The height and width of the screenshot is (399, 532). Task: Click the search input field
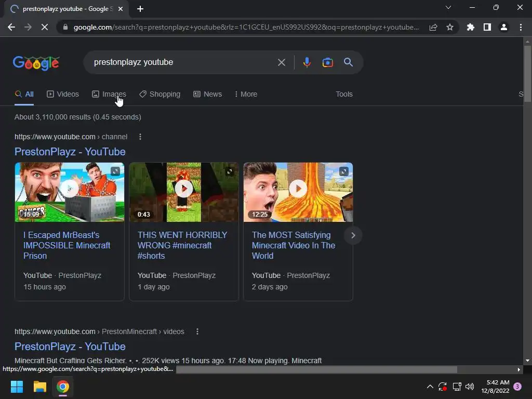pyautogui.click(x=183, y=62)
